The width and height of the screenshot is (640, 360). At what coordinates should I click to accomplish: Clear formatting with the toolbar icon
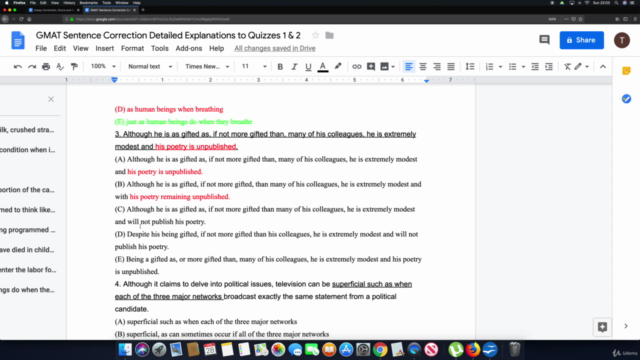pos(567,67)
